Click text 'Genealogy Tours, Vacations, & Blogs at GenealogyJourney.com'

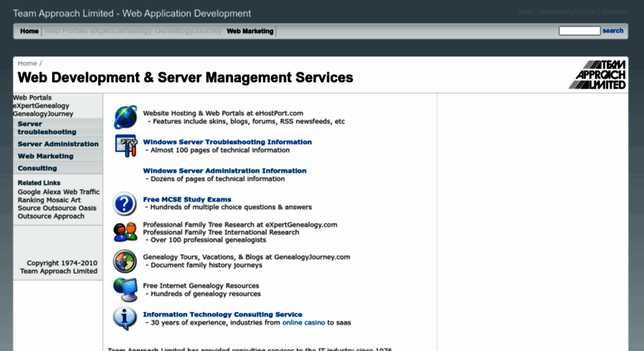tap(246, 257)
